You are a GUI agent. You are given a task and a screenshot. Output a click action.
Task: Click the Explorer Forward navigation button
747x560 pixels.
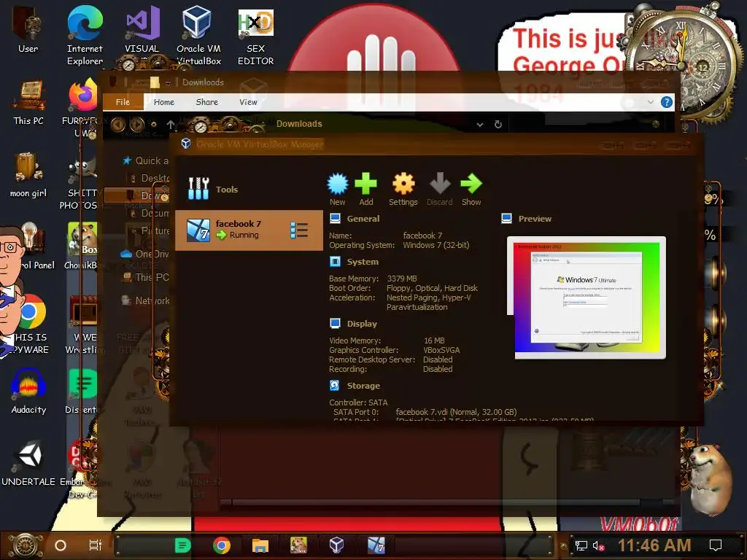137,125
